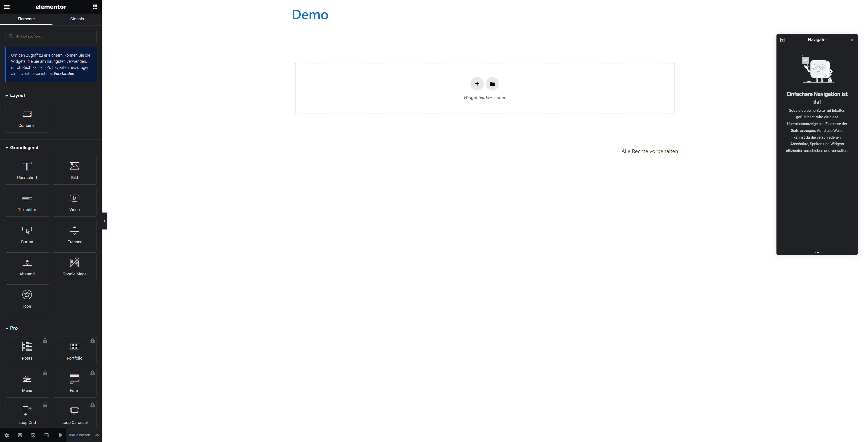This screenshot has height=442, width=868.
Task: Click the widgets grid icon in header
Action: coord(95,7)
